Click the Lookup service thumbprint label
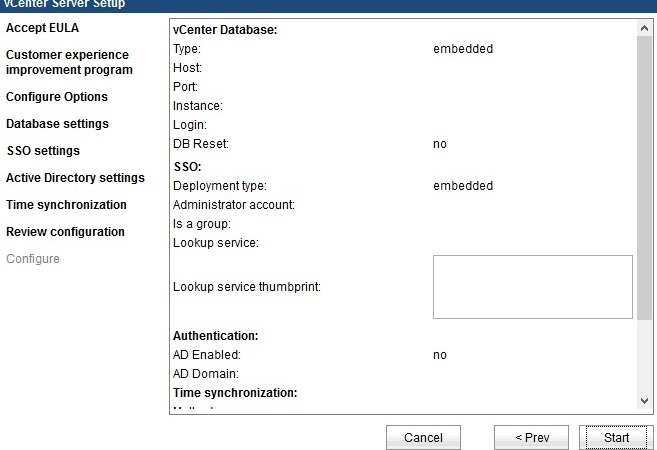Viewport: 657px width, 450px height. (247, 287)
